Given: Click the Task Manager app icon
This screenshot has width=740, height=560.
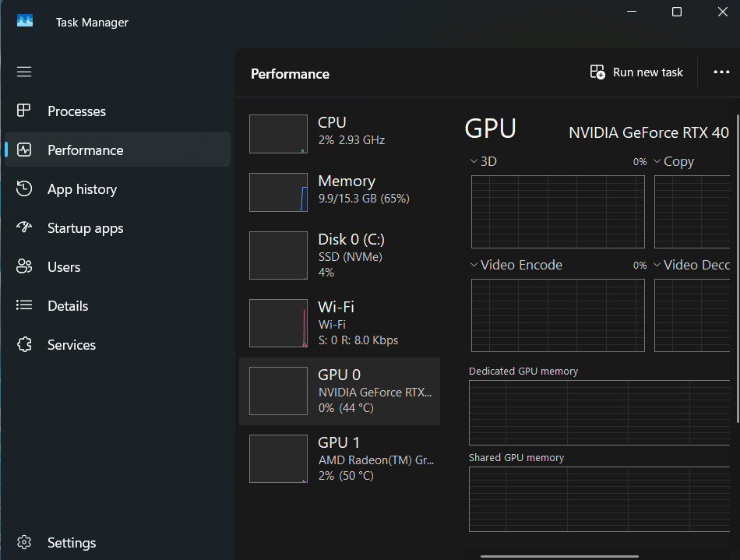Looking at the screenshot, I should tap(25, 21).
